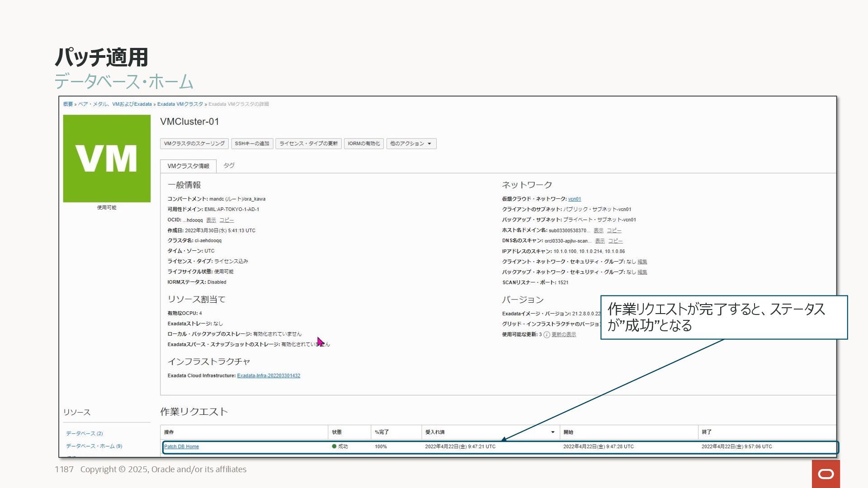Open Exadata-Infra-202203301432 infrastructure link

pos(269,376)
